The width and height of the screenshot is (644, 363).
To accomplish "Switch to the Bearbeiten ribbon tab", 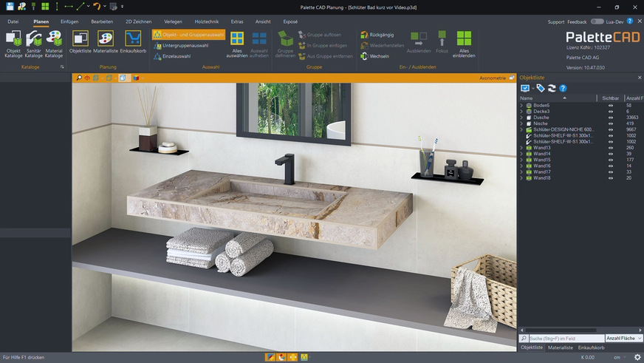I will (x=102, y=21).
